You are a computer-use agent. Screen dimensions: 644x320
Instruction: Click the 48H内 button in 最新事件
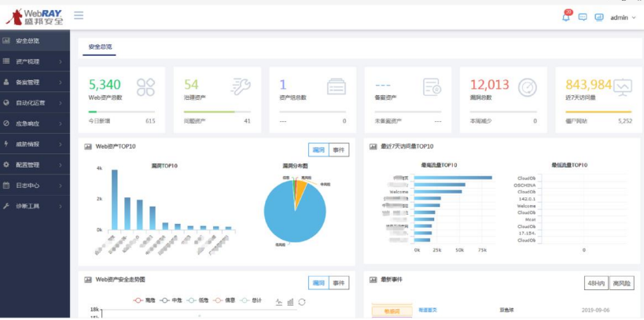pyautogui.click(x=596, y=283)
